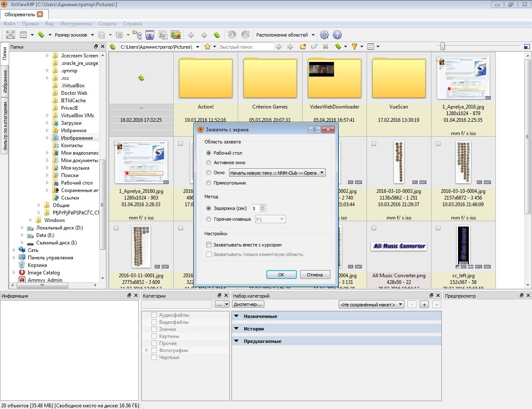Screen dimensions: 532x409
Task: Open the thumbnail view mode grid icon
Action: [24, 35]
